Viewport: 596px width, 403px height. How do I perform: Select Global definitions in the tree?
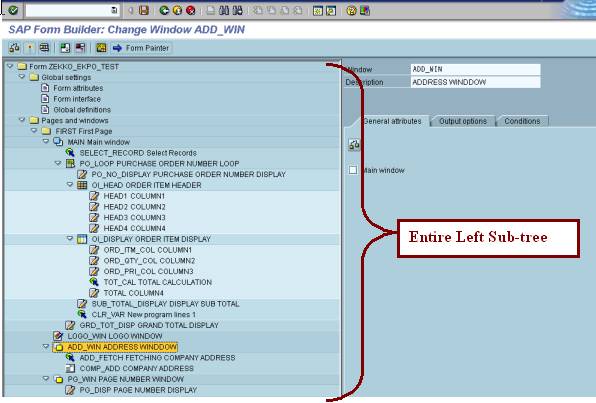click(82, 109)
